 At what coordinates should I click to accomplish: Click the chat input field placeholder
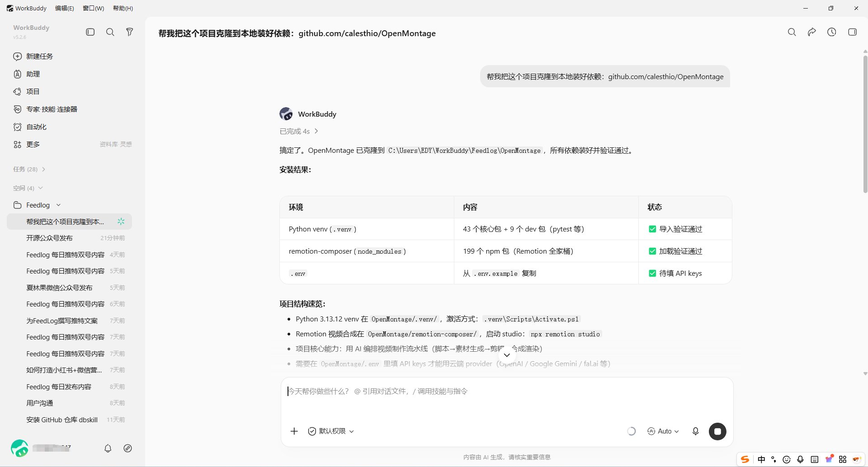click(x=377, y=391)
